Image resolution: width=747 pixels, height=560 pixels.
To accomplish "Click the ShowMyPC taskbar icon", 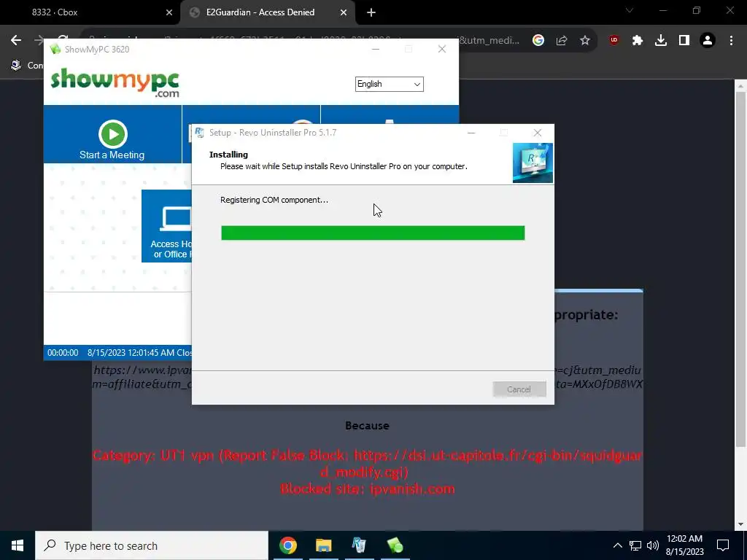I will tap(395, 545).
